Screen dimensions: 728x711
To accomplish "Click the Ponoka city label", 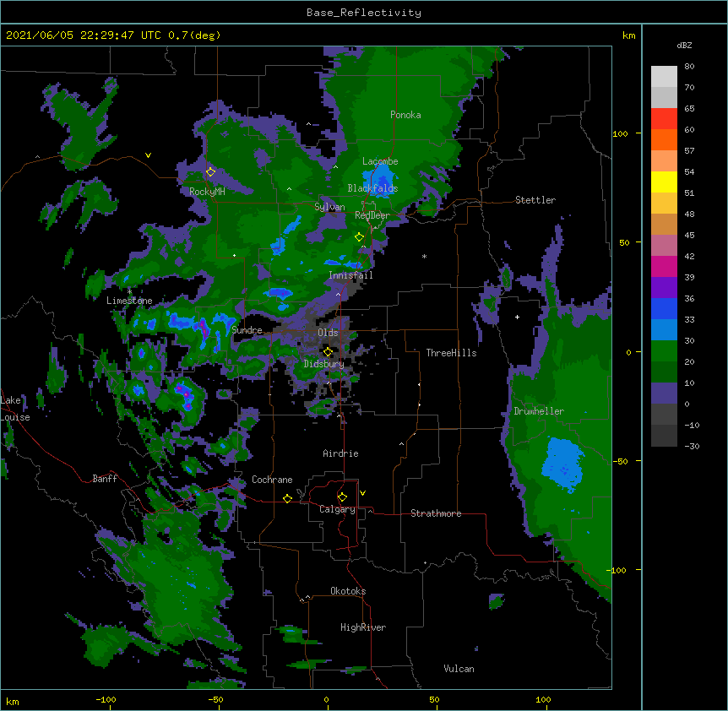I will coord(405,115).
